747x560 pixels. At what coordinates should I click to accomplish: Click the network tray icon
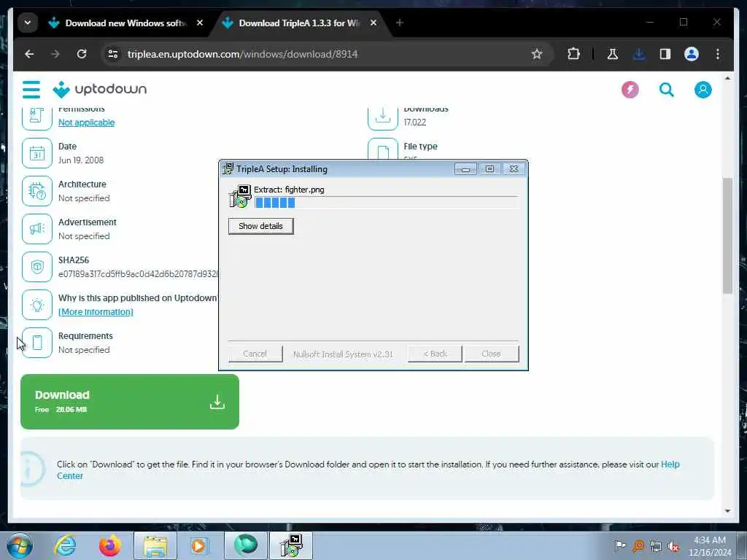pos(656,546)
